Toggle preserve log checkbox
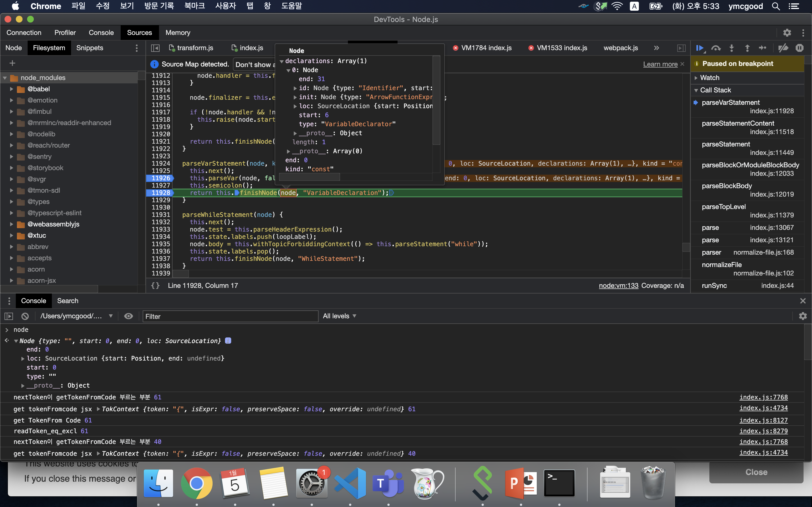 804,316
